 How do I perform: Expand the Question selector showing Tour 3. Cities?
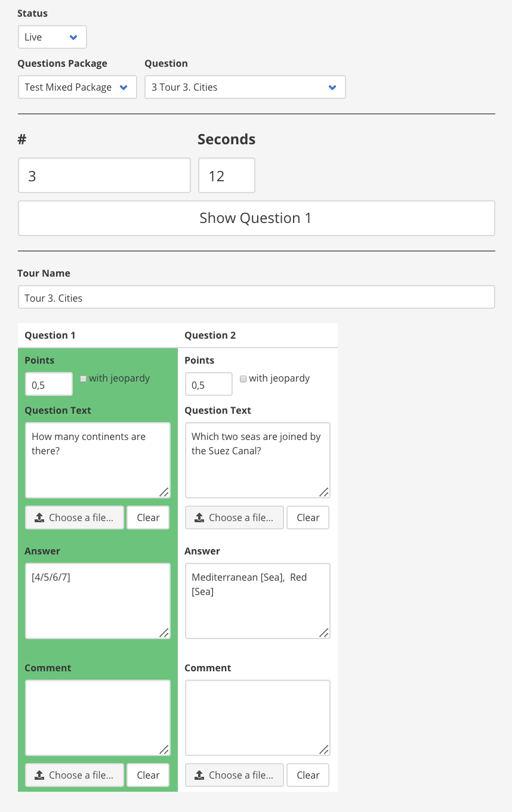click(x=245, y=87)
